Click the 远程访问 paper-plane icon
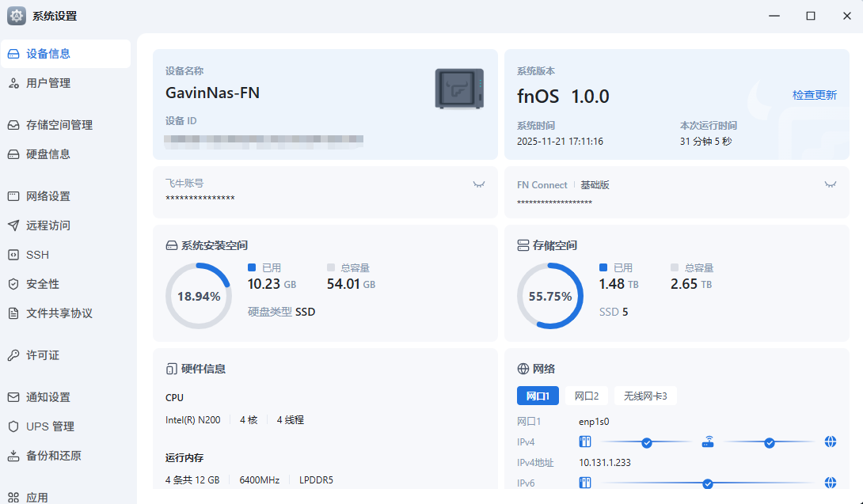Viewport: 863px width, 504px height. (x=13, y=225)
